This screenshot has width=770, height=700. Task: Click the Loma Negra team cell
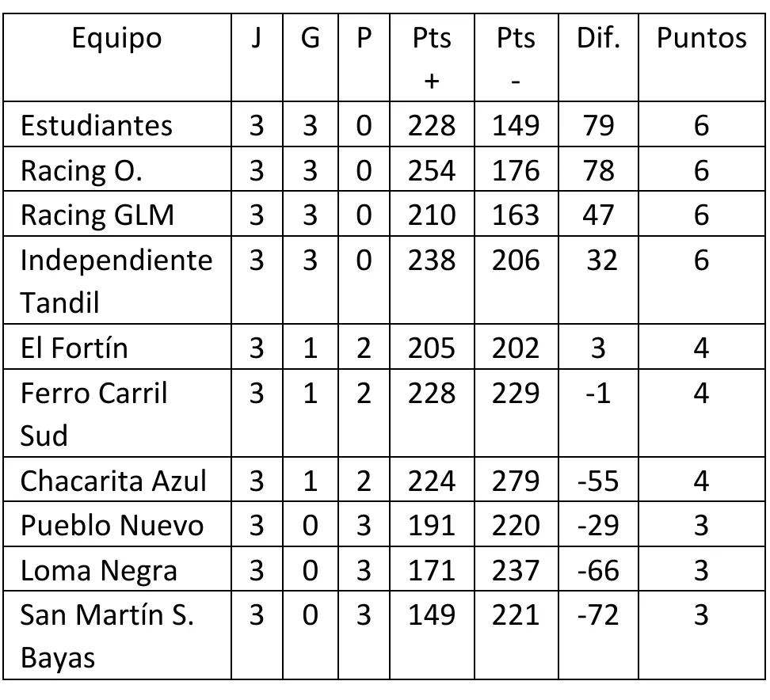[x=99, y=570]
